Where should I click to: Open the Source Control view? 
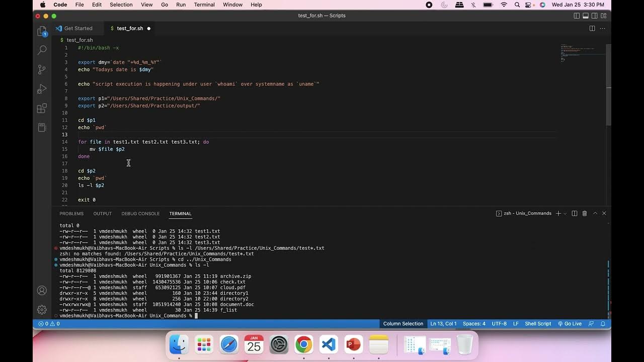(42, 69)
